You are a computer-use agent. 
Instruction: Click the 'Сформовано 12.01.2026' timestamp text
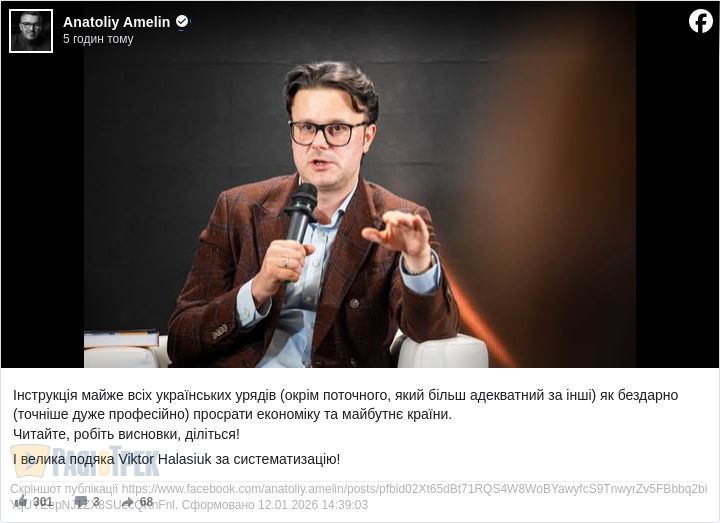tap(275, 505)
